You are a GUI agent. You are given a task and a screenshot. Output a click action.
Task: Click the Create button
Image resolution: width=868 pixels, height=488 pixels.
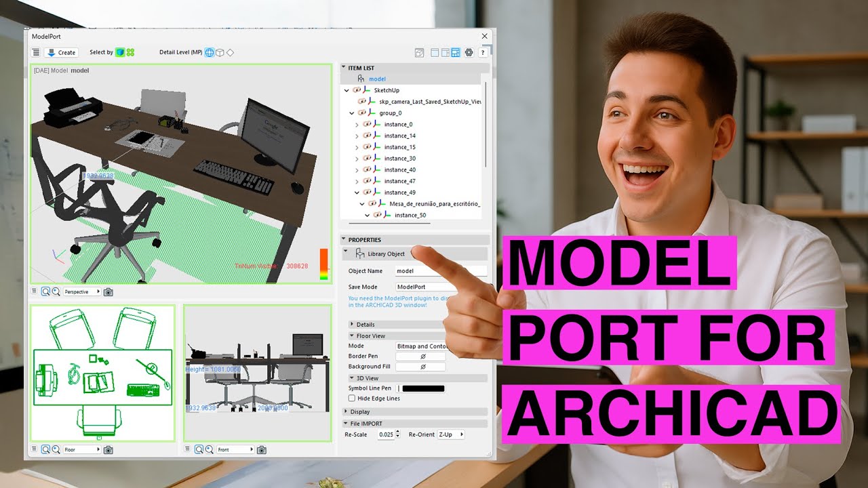(x=62, y=52)
